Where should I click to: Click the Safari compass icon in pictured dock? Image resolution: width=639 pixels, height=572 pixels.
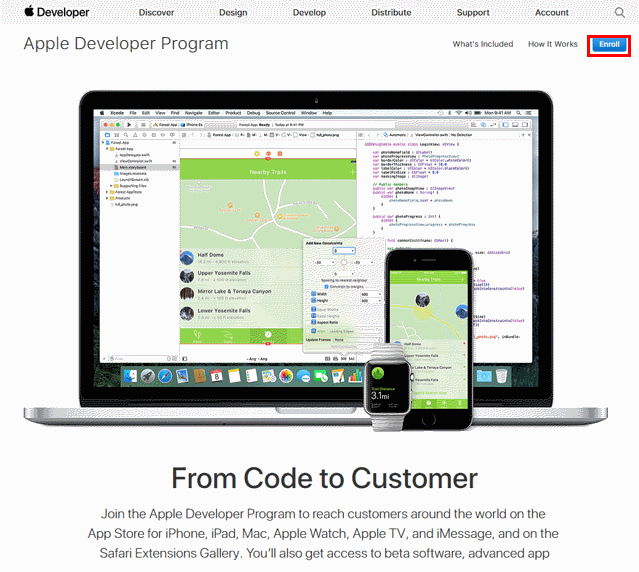tap(165, 376)
